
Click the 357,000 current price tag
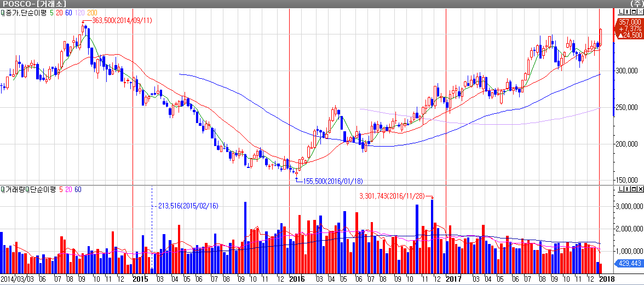(x=629, y=22)
